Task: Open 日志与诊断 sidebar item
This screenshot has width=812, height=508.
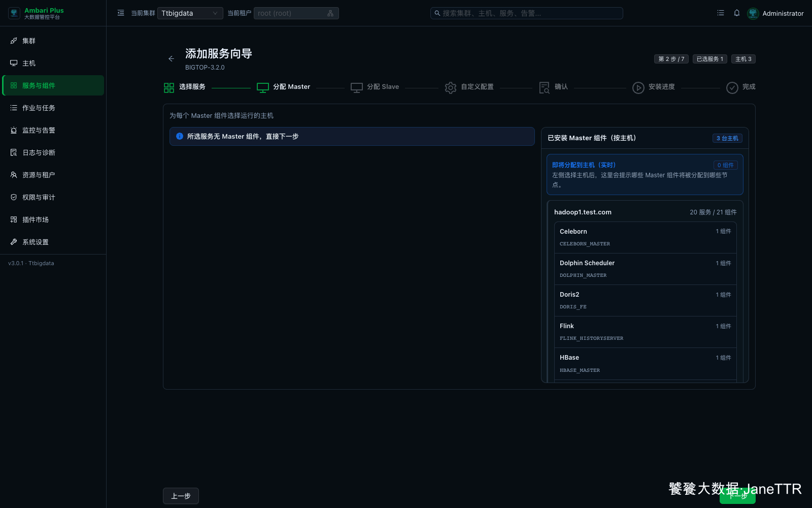Action: click(53, 152)
